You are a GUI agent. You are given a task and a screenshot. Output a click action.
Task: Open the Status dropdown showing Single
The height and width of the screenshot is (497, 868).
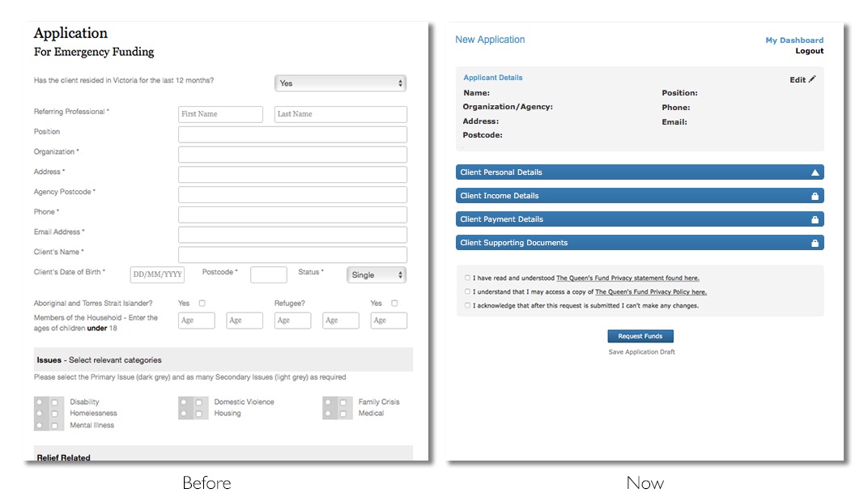pos(377,275)
